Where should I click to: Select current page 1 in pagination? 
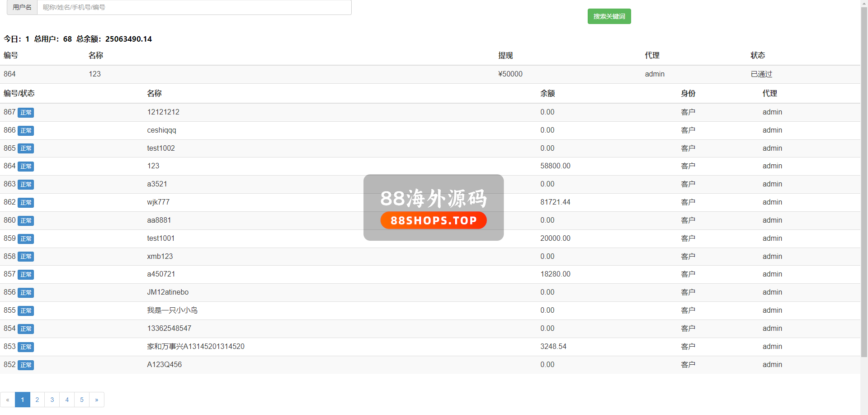23,400
